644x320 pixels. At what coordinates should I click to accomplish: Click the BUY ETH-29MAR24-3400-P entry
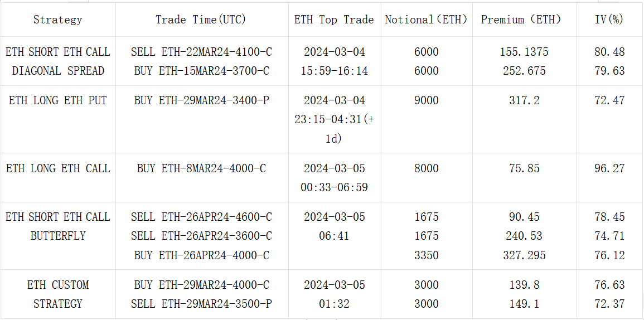click(201, 100)
